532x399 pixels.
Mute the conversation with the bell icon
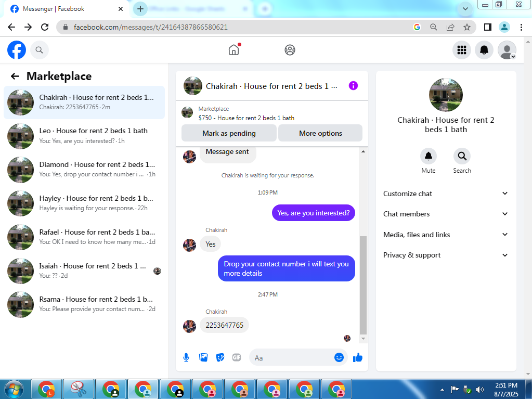point(428,156)
